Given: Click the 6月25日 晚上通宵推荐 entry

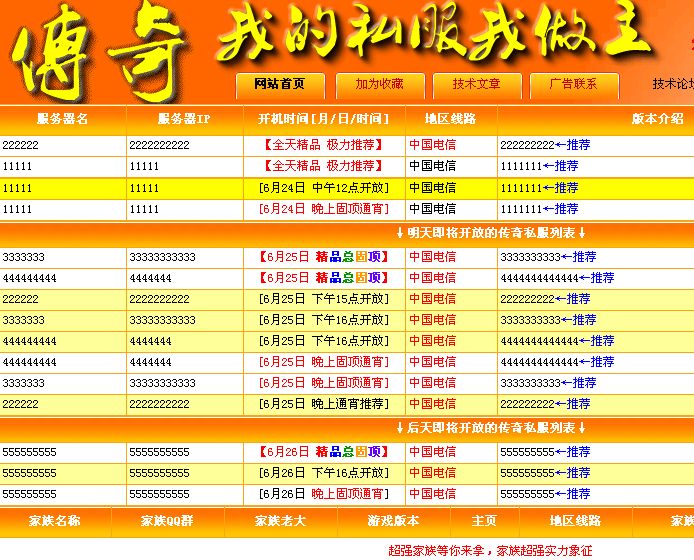Looking at the screenshot, I should pyautogui.click(x=324, y=404).
